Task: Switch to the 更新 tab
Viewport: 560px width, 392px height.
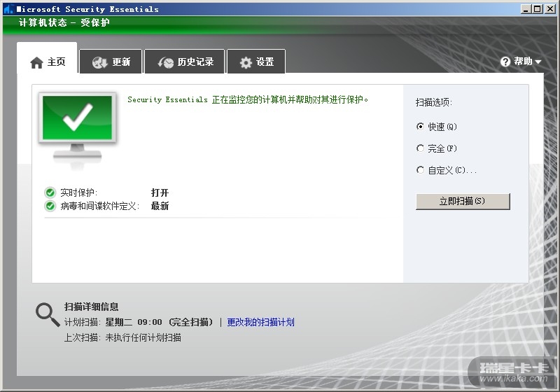Action: coord(111,62)
